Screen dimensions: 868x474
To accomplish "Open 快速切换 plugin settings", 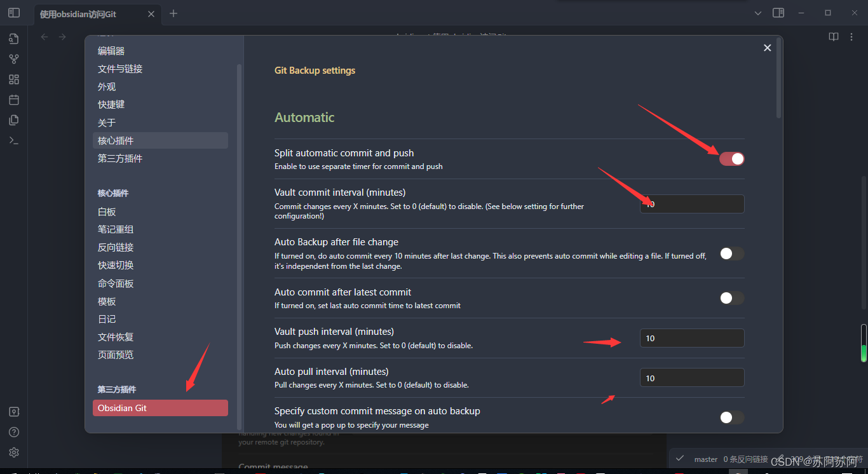I will (160, 265).
